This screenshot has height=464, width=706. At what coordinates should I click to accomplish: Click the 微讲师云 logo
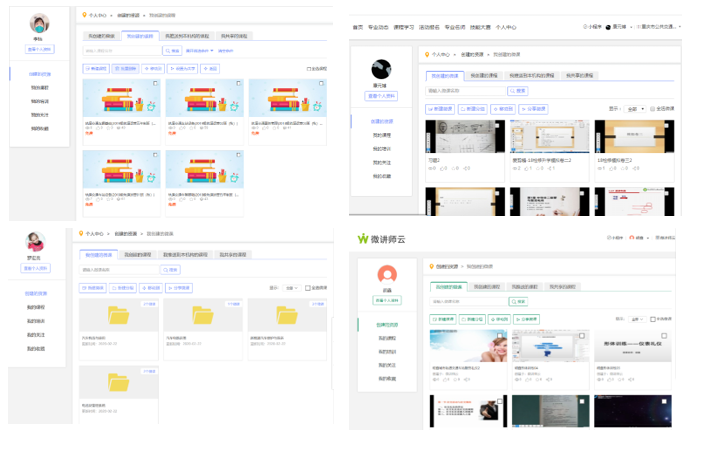(381, 239)
